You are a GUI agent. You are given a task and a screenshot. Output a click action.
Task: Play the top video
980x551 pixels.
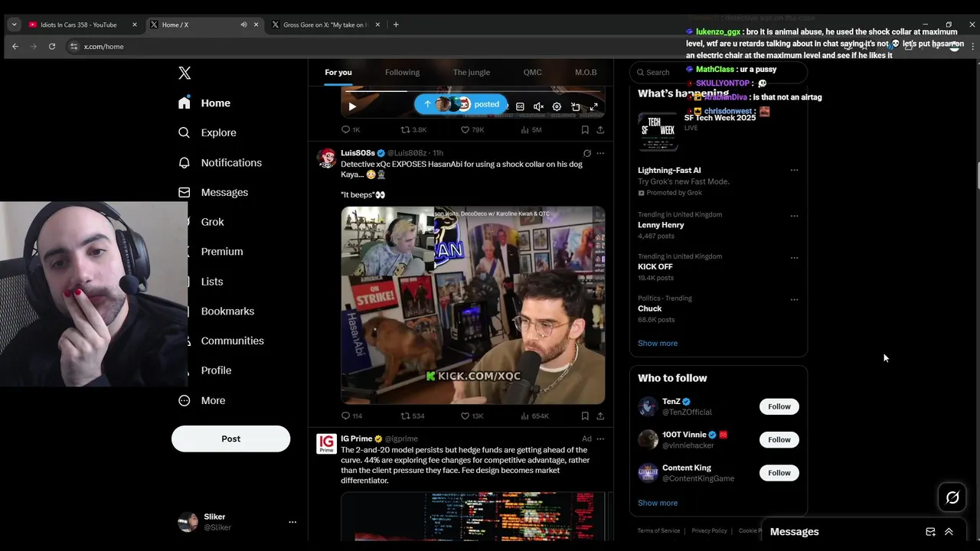(352, 106)
